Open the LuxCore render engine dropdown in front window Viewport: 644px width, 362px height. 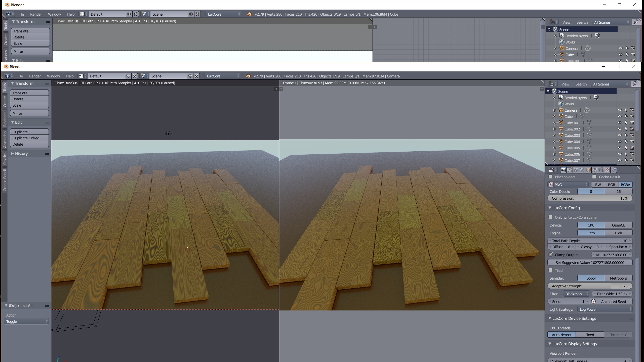click(222, 76)
